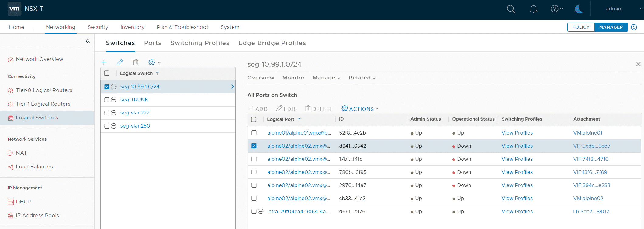
Task: Click DELETE port button
Action: (319, 109)
